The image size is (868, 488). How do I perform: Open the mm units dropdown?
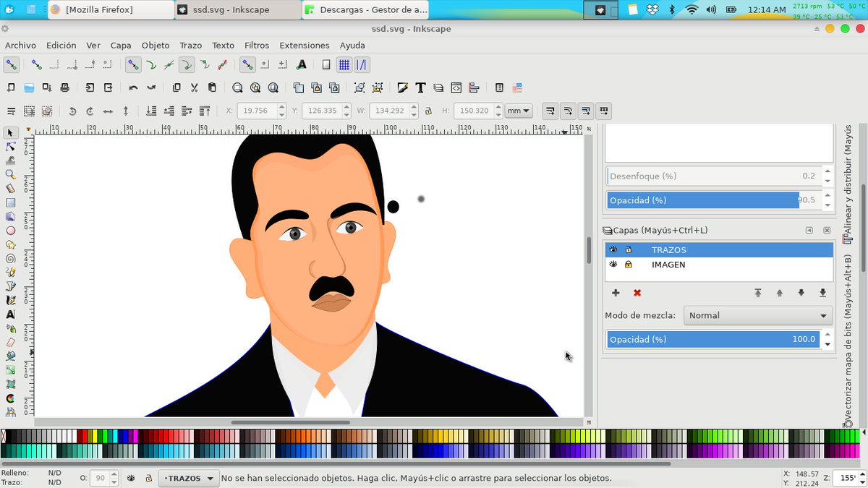[519, 111]
